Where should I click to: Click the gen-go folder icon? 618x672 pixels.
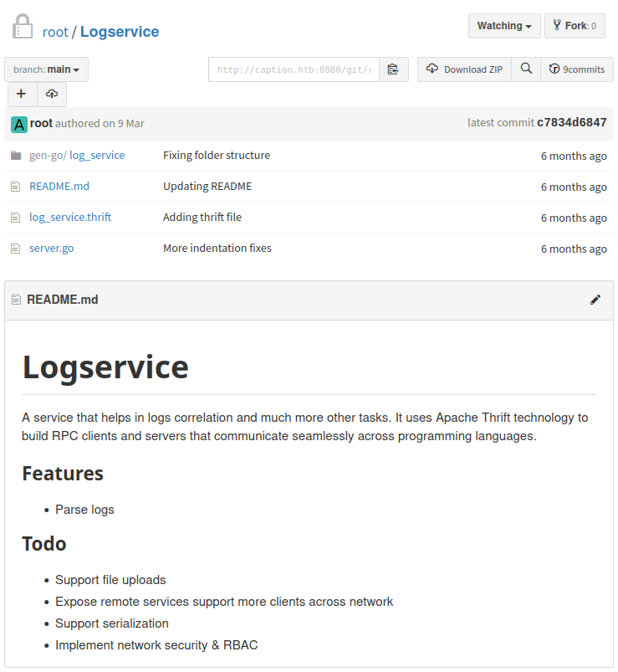coord(15,156)
